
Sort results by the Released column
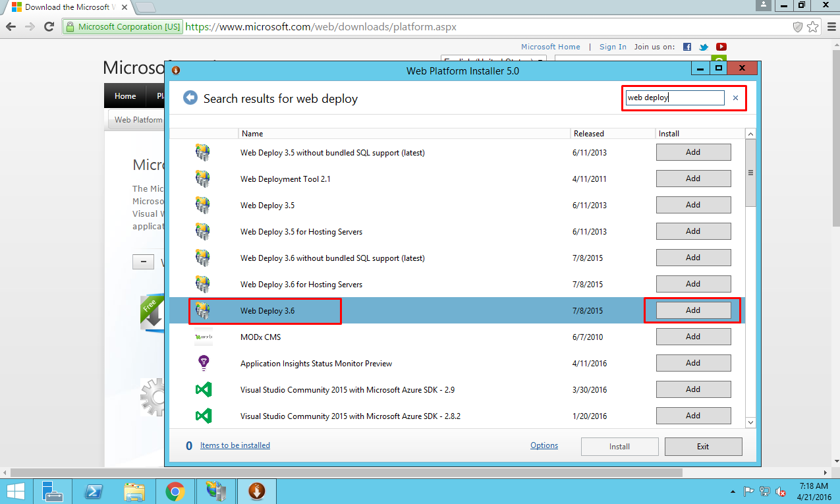coord(613,134)
